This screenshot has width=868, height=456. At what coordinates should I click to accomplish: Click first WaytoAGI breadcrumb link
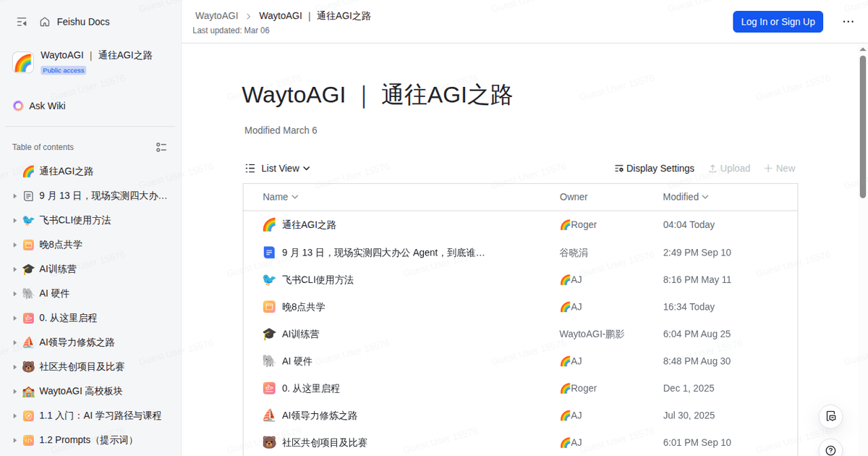pyautogui.click(x=217, y=15)
